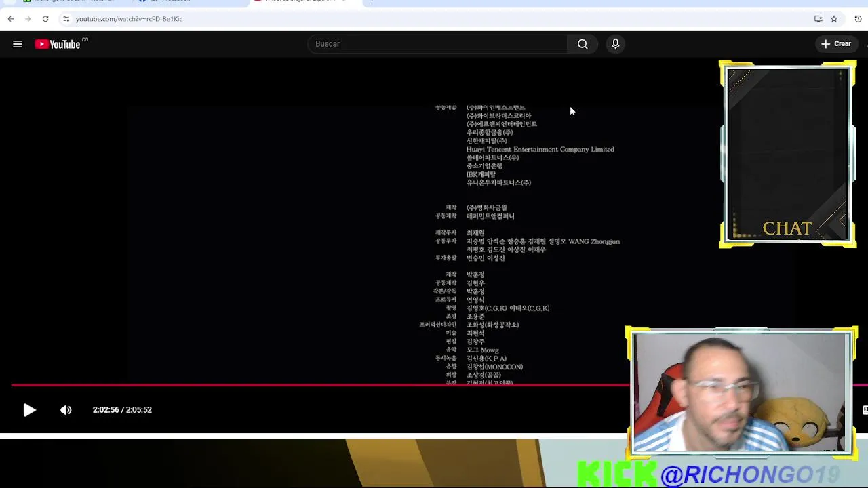Viewport: 868px width, 488px height.
Task: Bookmark this page with the star
Action: point(834,19)
